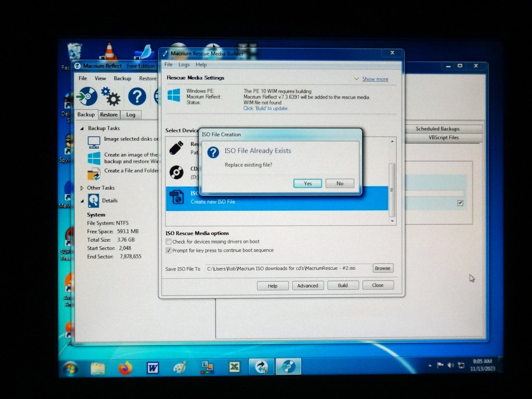
Task: Click the Help button in Rescue Media Builder
Action: pos(272,286)
